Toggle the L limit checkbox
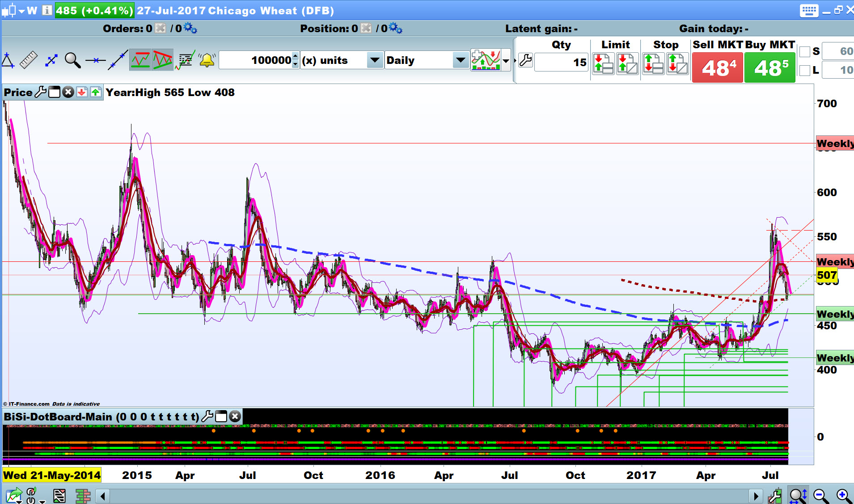The height and width of the screenshot is (504, 854). coord(805,71)
